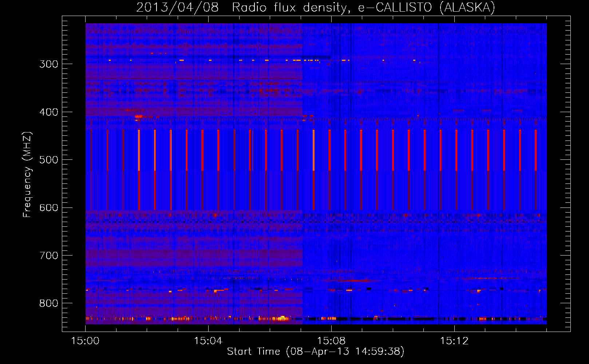The height and width of the screenshot is (364, 589).
Task: Click the 15:04 time tick label
Action: click(208, 341)
